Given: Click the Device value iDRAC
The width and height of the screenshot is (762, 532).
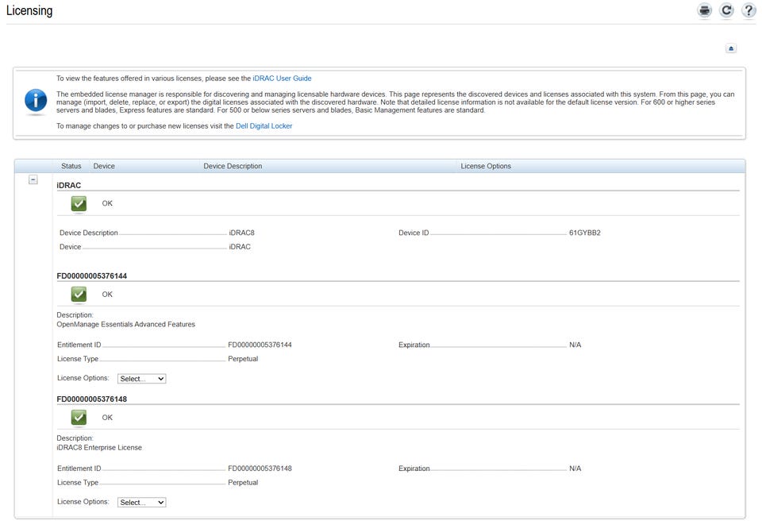Looking at the screenshot, I should 240,247.
